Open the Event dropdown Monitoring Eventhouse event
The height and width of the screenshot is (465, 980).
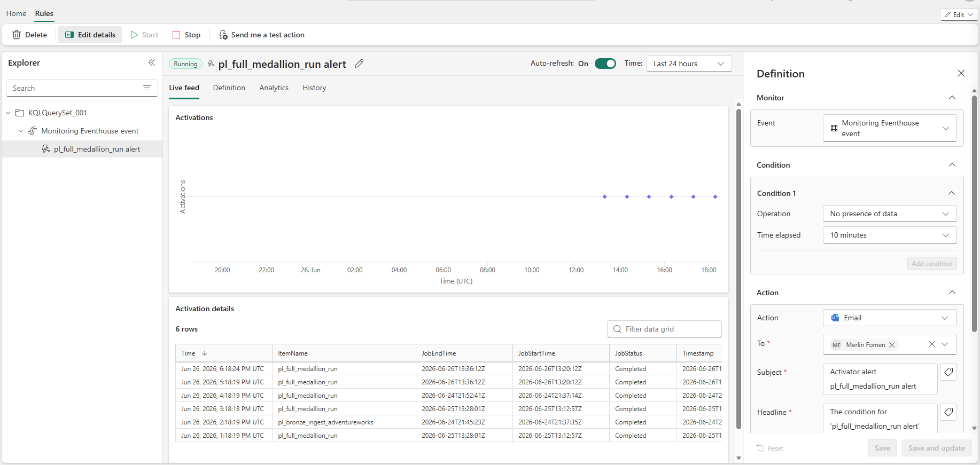click(890, 128)
